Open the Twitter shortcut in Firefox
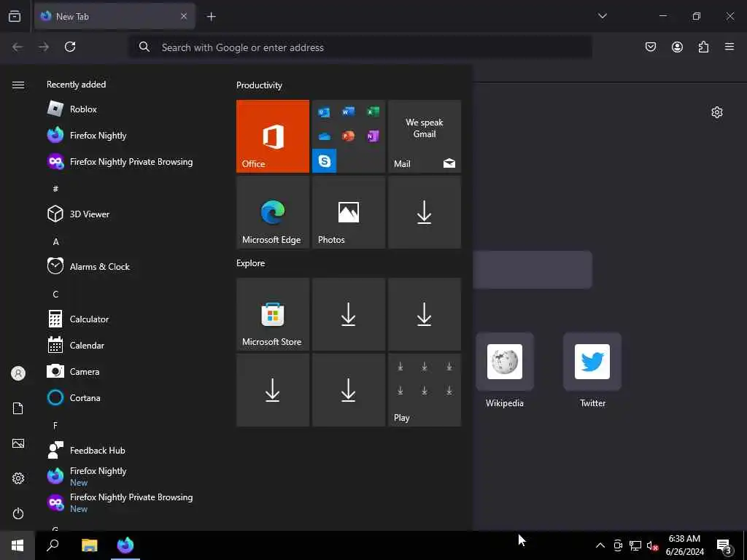 pos(592,370)
